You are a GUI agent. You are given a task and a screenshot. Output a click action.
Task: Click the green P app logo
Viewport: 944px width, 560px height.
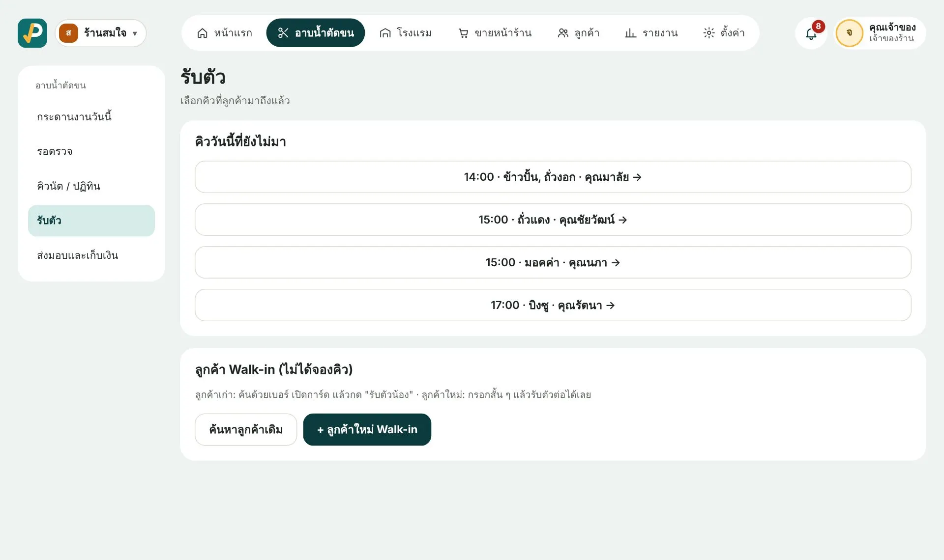pyautogui.click(x=32, y=33)
